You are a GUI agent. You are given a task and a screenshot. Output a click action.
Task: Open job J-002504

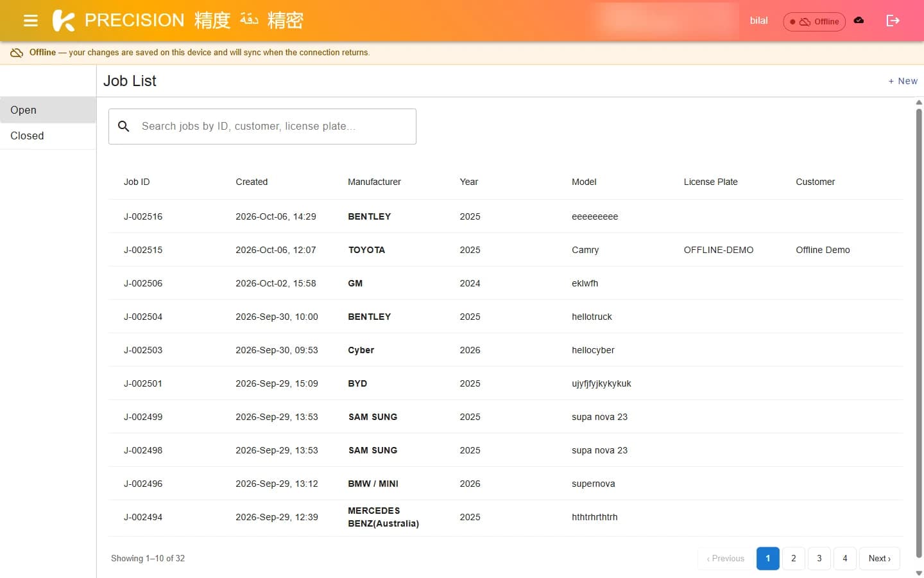(506, 317)
